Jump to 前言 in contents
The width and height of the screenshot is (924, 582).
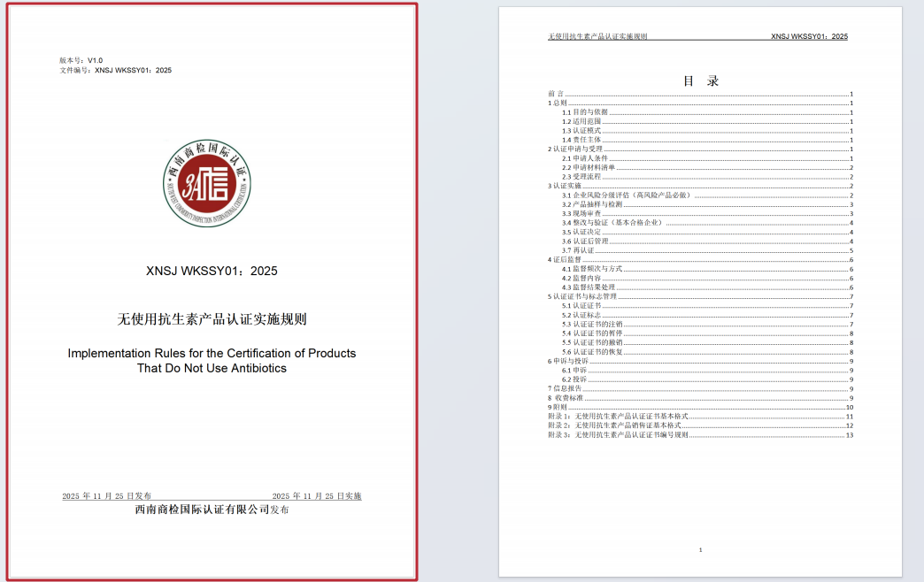coord(556,94)
